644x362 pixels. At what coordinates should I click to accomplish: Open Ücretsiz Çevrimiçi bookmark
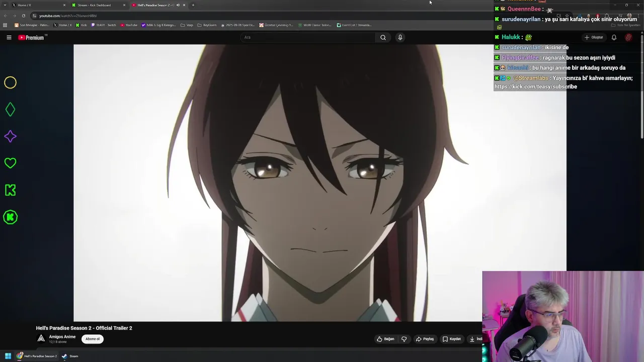(x=276, y=25)
